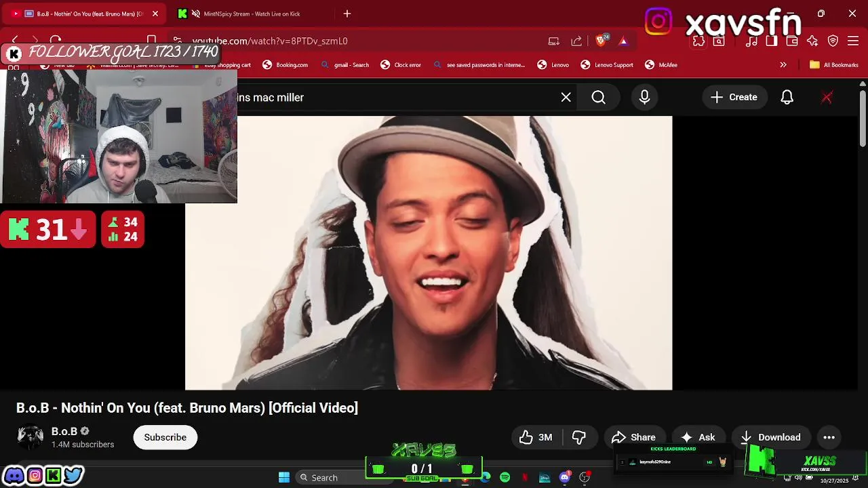868x488 pixels.
Task: Open the All Bookmarks folder
Action: tap(834, 65)
